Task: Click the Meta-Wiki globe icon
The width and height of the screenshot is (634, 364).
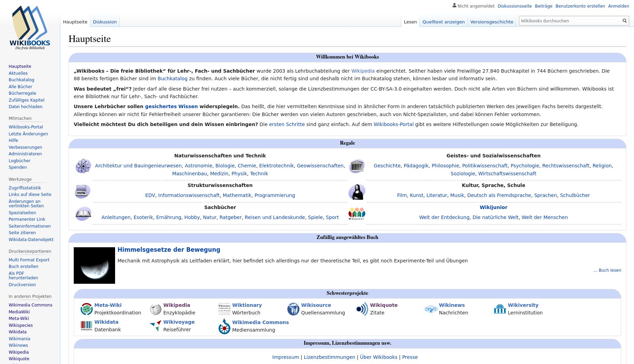Action: pos(86,309)
